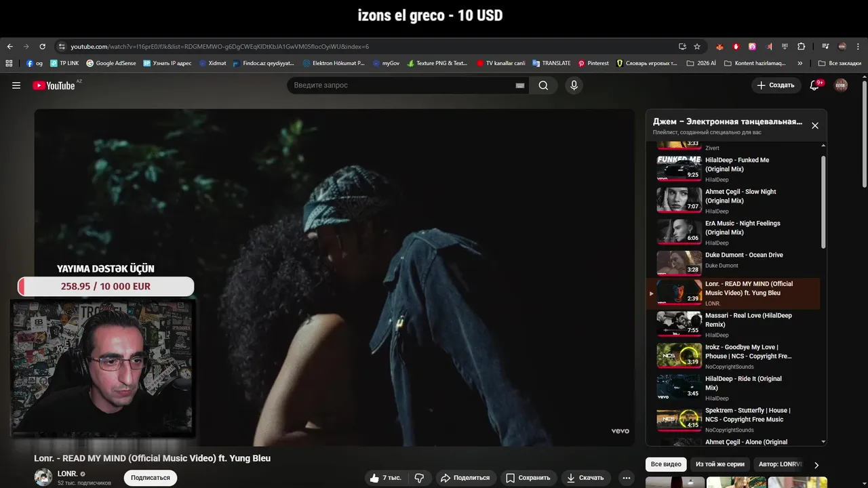Select the Все видео filter chip
The width and height of the screenshot is (868, 488).
666,464
